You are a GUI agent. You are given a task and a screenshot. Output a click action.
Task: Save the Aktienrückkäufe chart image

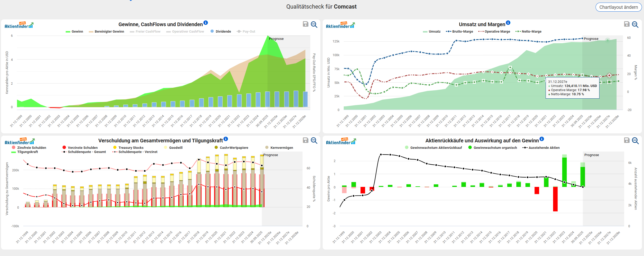tap(627, 140)
